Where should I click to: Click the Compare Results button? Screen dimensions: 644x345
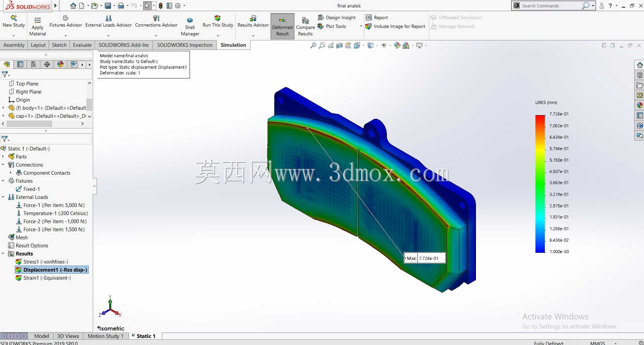pos(305,26)
